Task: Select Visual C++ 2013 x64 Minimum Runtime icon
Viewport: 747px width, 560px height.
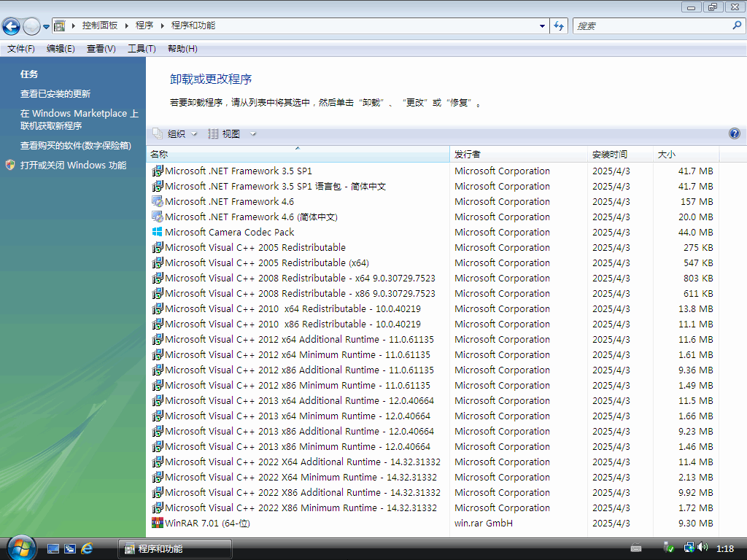Action: tap(158, 416)
